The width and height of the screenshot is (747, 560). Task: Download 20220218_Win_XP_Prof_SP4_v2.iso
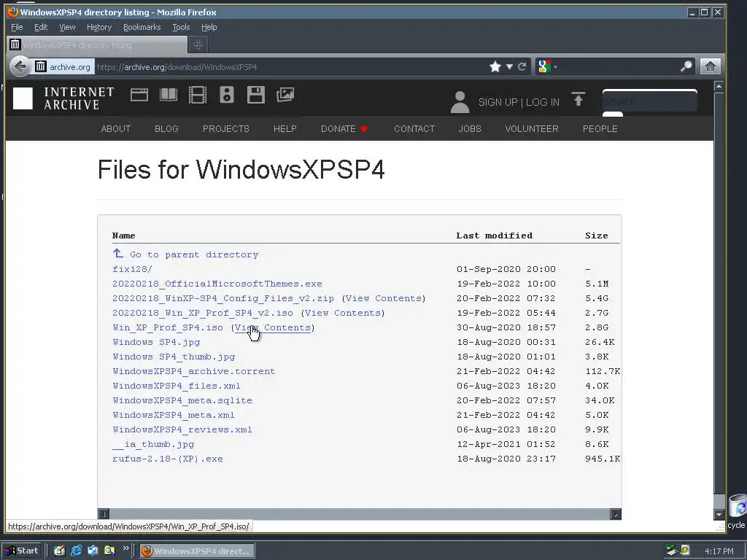tap(203, 313)
